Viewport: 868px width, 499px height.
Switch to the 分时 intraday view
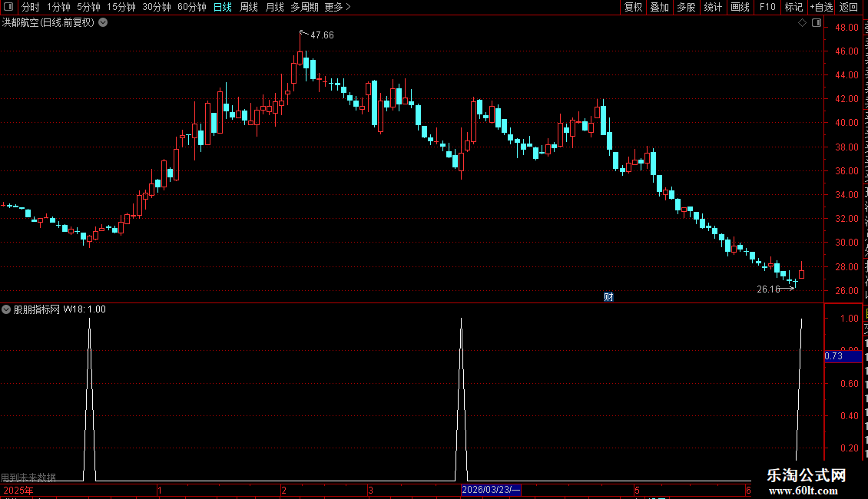(31, 7)
